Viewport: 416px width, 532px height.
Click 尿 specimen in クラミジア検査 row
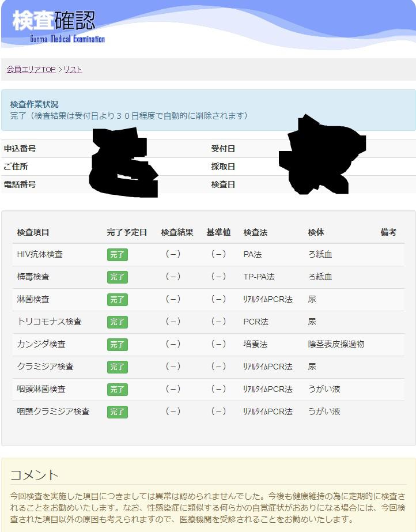312,367
